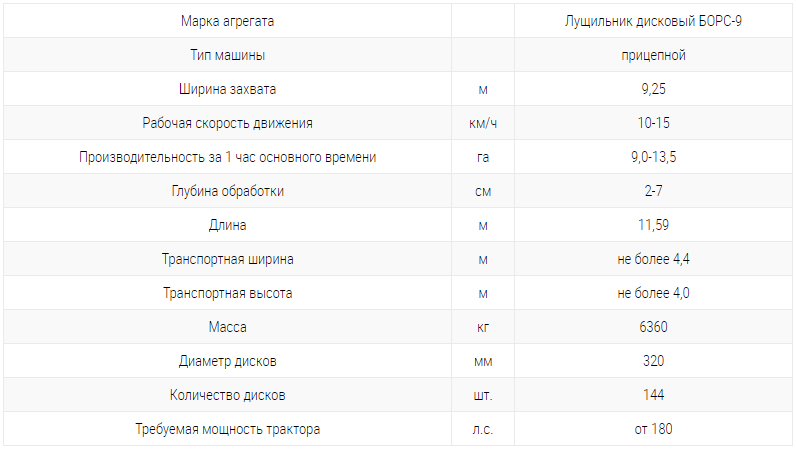Click the 6360 mass value
The image size is (796, 449).
coord(654,327)
